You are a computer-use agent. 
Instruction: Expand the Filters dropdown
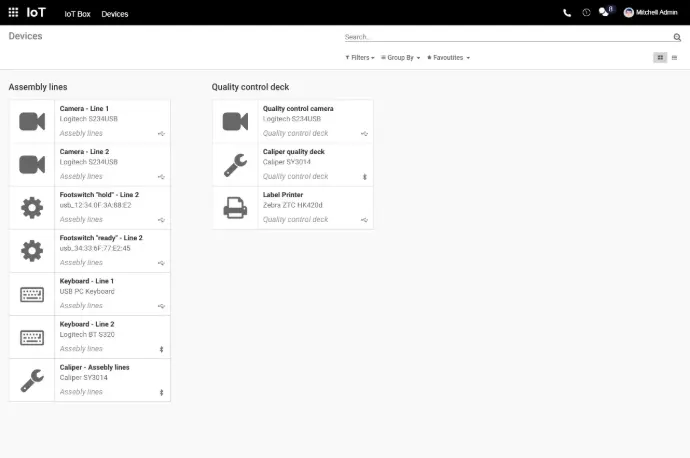tap(360, 58)
